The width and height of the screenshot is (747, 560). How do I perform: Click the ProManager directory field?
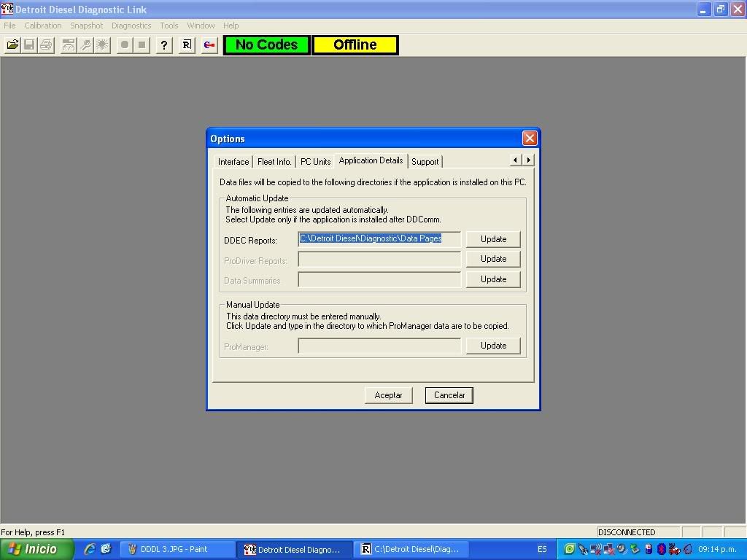(379, 346)
